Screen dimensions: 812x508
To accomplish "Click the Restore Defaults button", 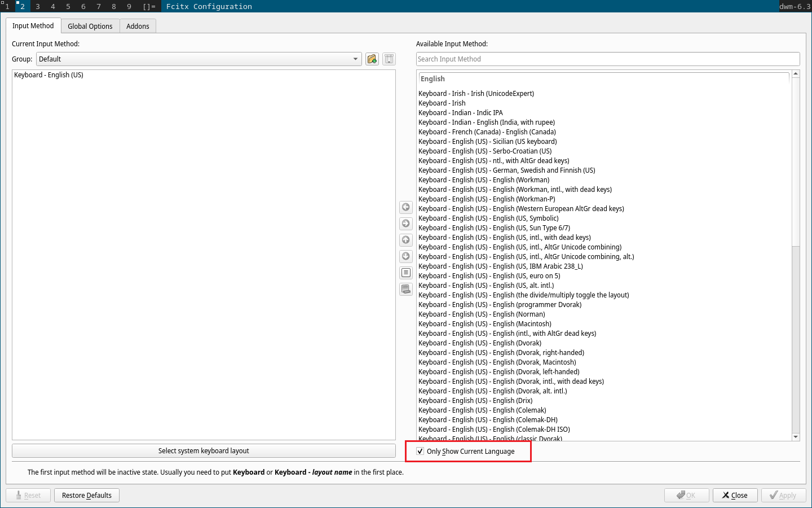I will click(x=87, y=496).
